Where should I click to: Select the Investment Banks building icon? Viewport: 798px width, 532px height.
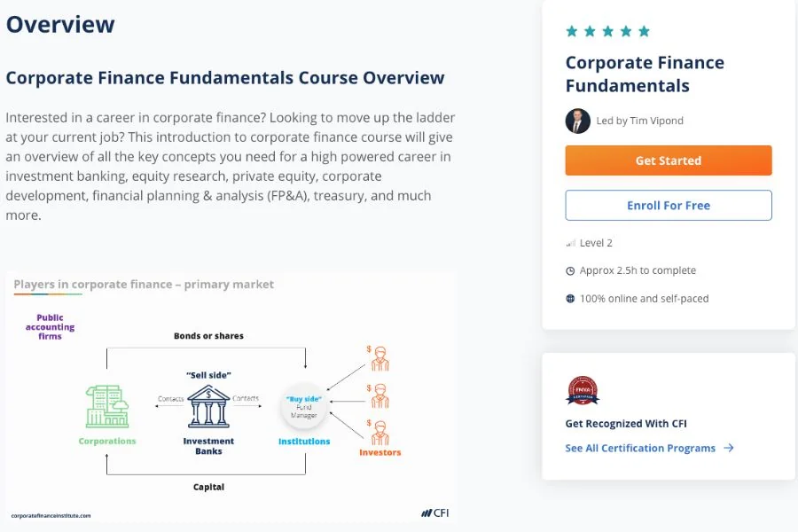pos(207,406)
